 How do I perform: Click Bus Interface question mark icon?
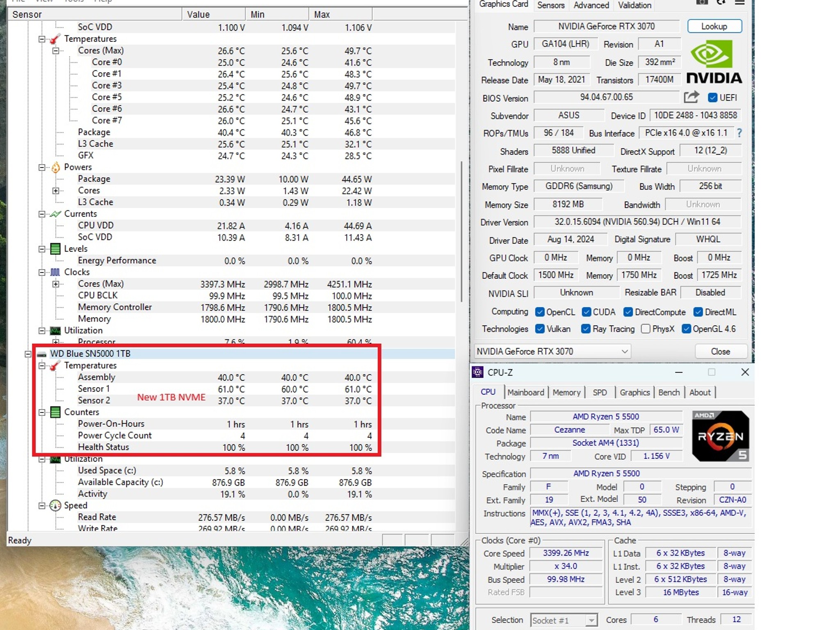click(739, 133)
